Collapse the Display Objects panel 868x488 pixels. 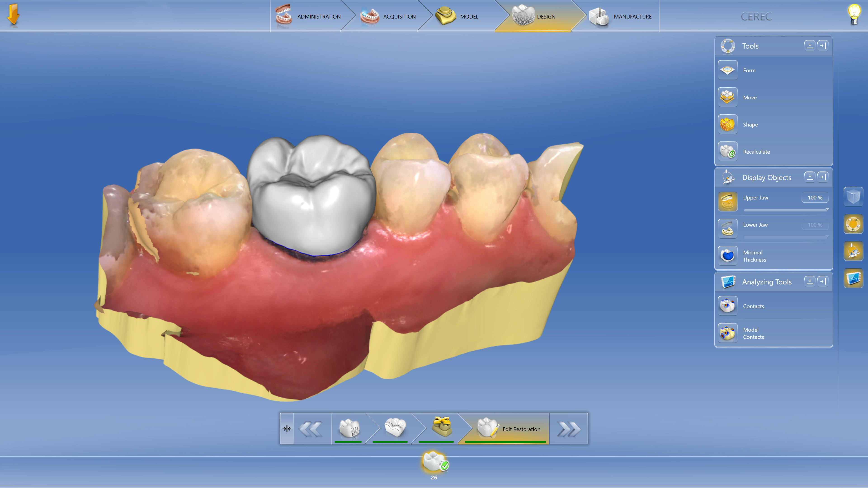click(810, 177)
